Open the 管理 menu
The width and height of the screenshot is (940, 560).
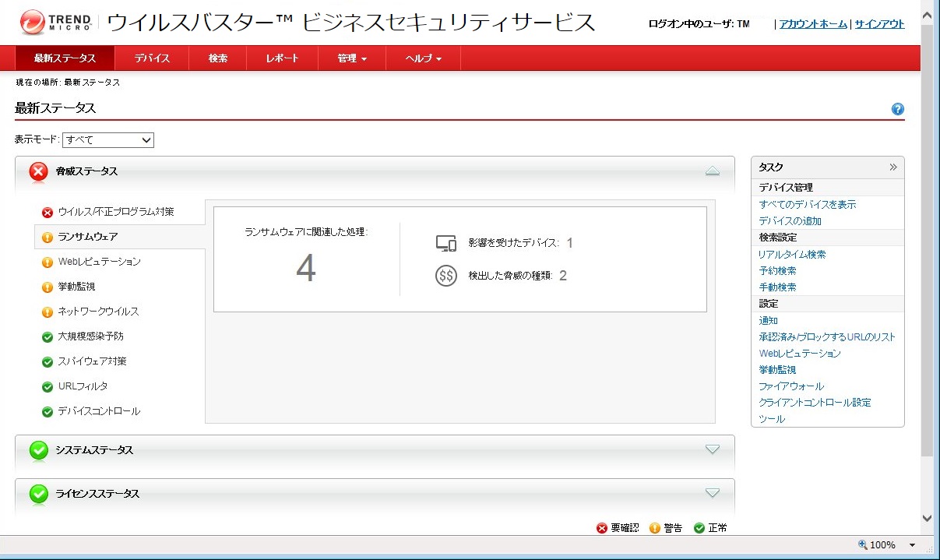coord(351,58)
